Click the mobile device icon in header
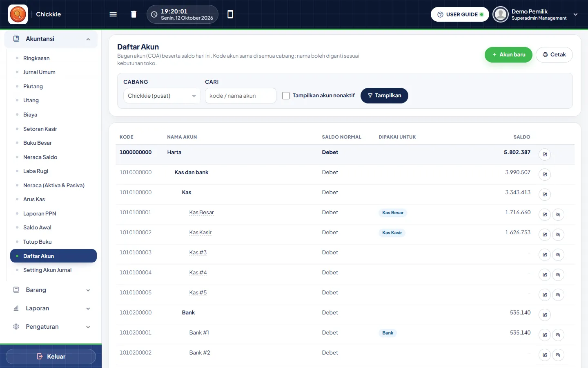The height and width of the screenshot is (368, 588). click(x=230, y=14)
